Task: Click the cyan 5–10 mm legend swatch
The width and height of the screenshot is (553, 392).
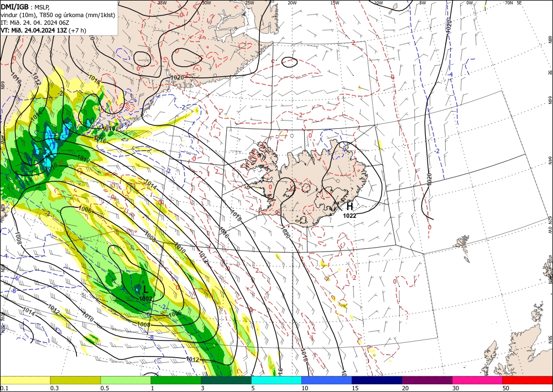Action: [276, 380]
